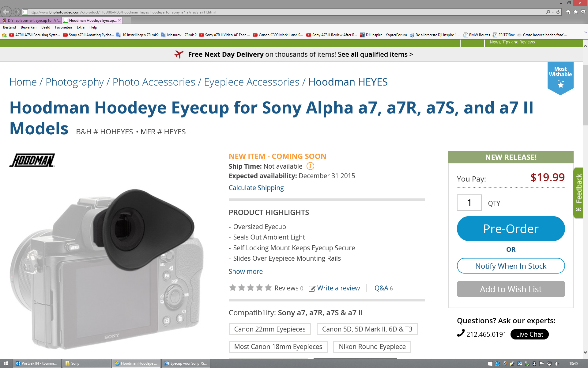
Task: Click the QTY quantity field
Action: click(469, 202)
